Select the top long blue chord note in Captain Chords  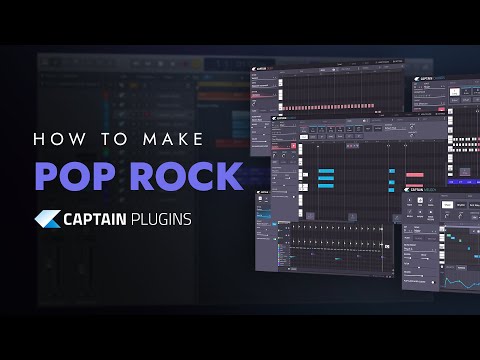[326, 171]
